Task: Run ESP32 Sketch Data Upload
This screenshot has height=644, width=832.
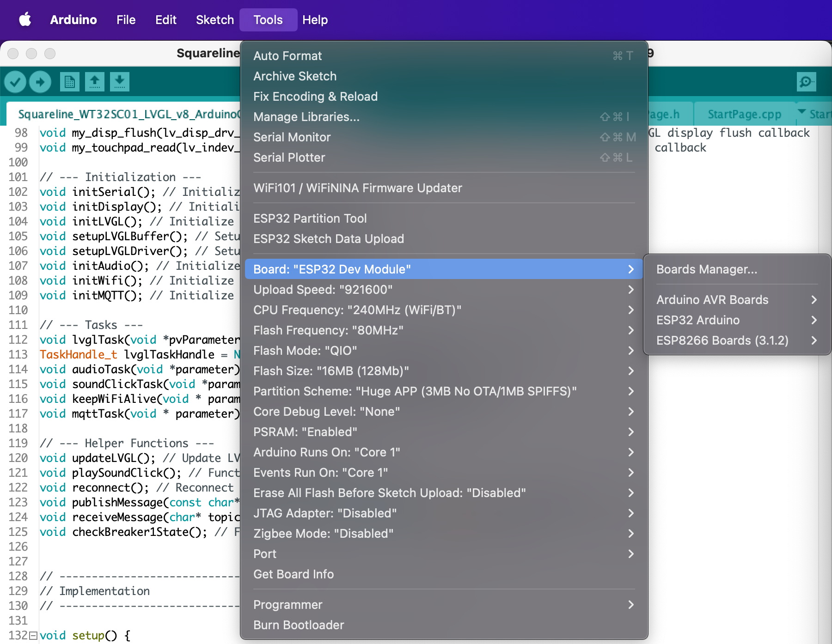Action: 444,239
